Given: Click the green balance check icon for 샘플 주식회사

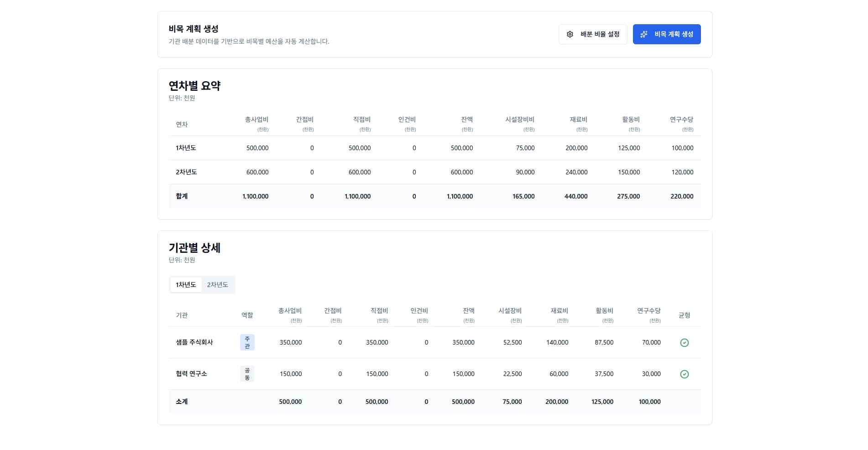Looking at the screenshot, I should click(x=684, y=343).
